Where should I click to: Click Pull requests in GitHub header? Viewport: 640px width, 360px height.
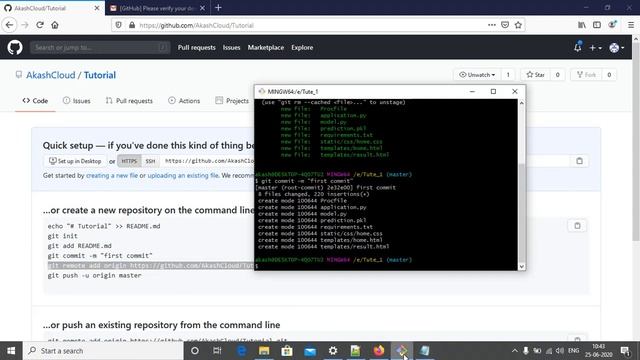[196, 47]
